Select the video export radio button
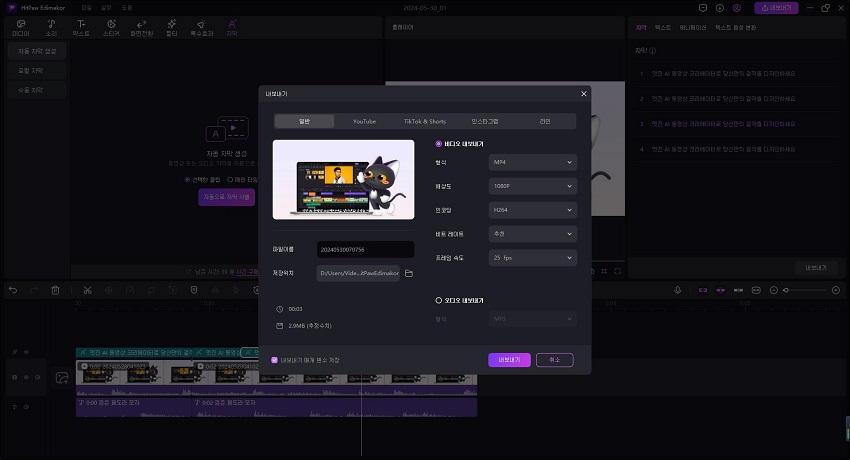850x460 pixels. click(x=438, y=144)
